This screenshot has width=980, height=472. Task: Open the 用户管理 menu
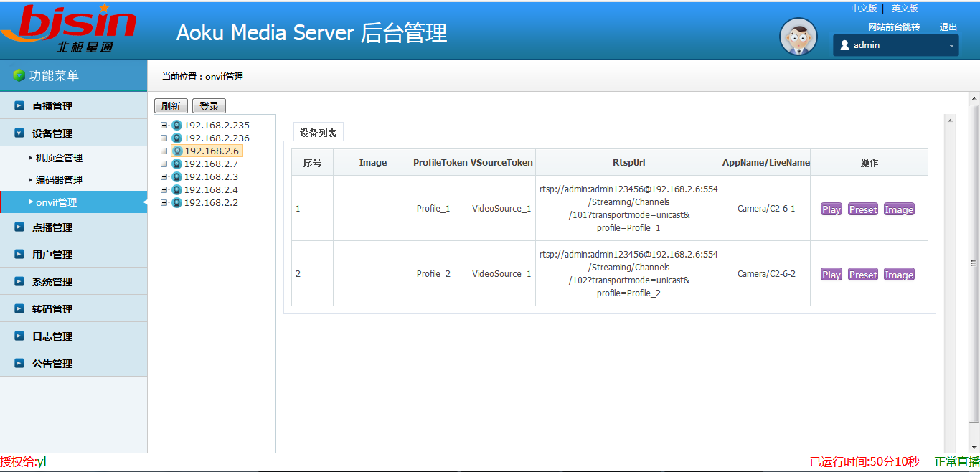pos(73,255)
